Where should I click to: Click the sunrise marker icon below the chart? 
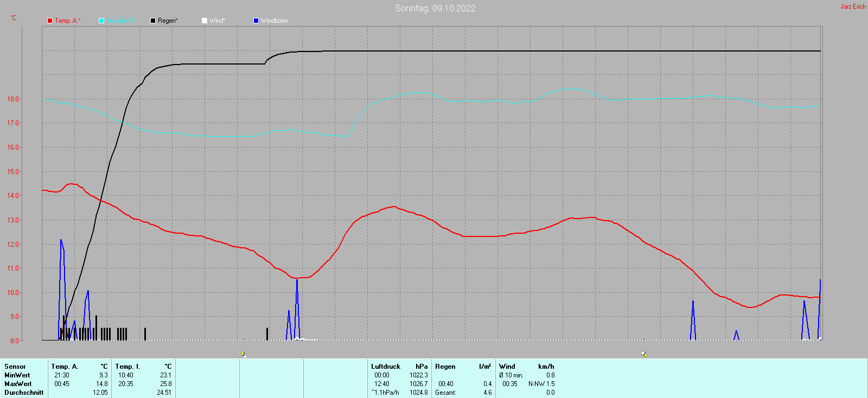244,354
